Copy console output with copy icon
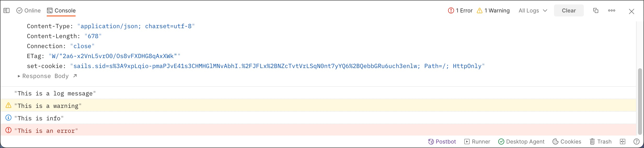Image resolution: width=644 pixels, height=148 pixels. click(x=596, y=10)
